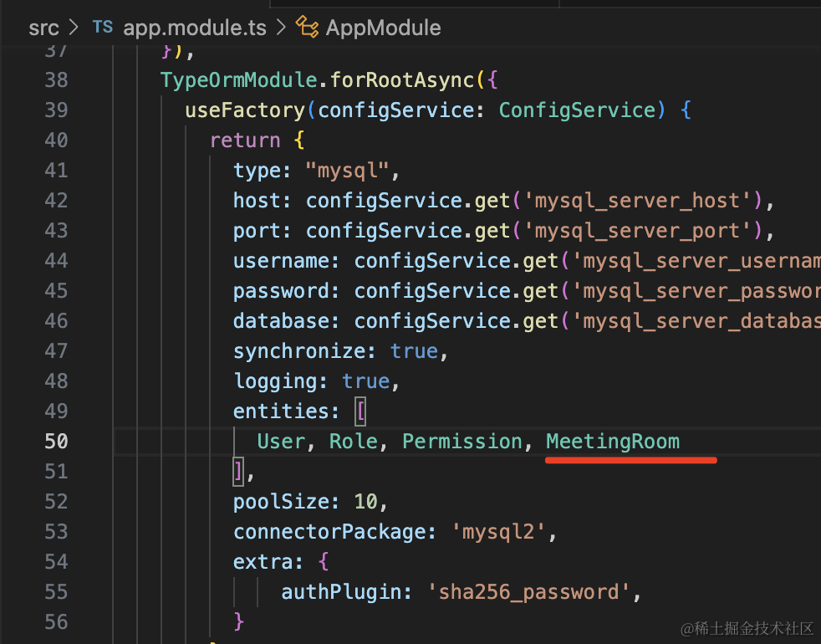Click the true value after synchronize

tap(414, 350)
